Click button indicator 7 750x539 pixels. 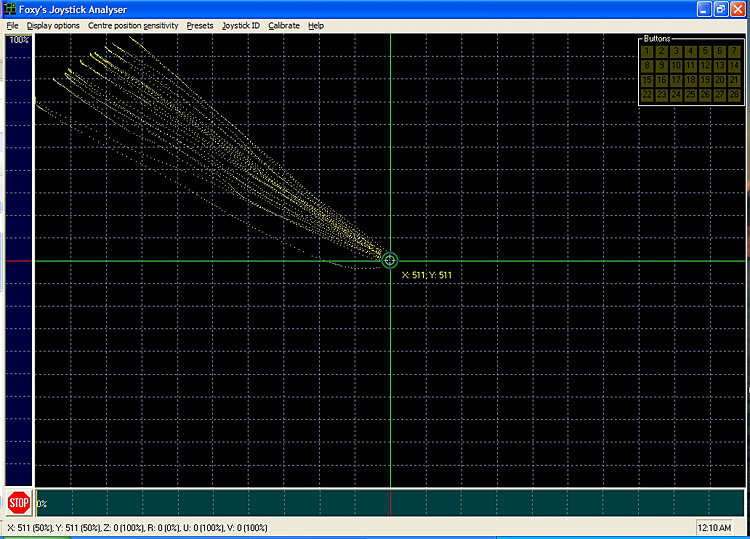point(734,52)
